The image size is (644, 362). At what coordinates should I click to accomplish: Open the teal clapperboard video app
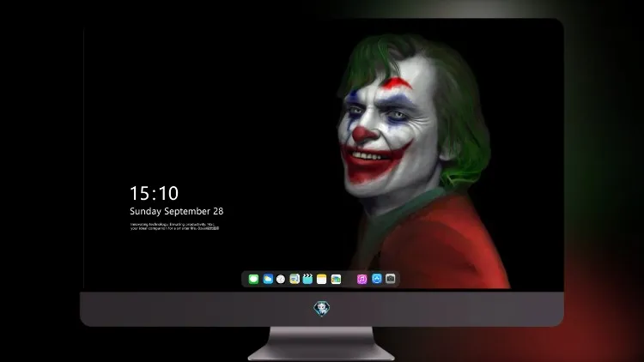[x=307, y=279]
